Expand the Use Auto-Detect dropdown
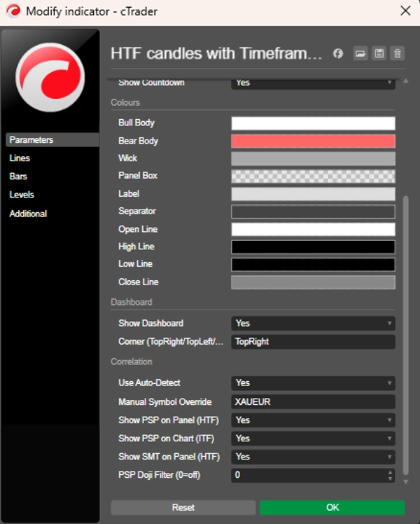Image resolution: width=420 pixels, height=524 pixels. click(313, 383)
